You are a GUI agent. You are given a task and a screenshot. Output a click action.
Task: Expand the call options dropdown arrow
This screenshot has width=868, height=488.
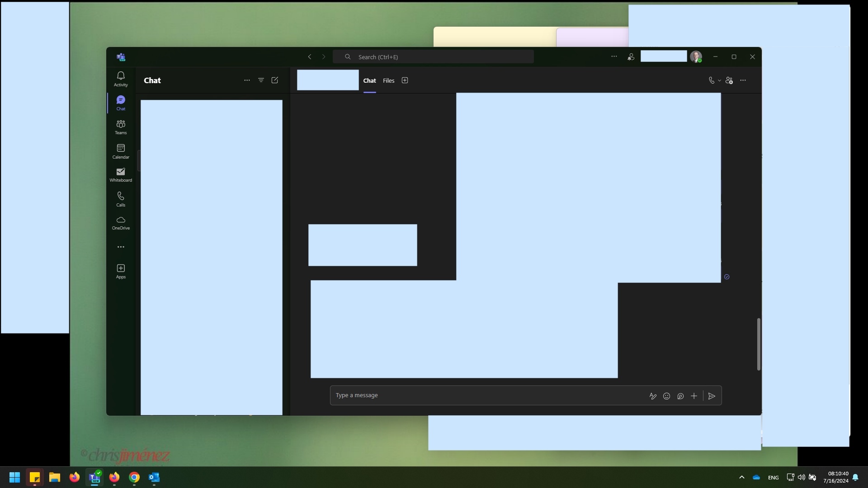[x=719, y=81]
